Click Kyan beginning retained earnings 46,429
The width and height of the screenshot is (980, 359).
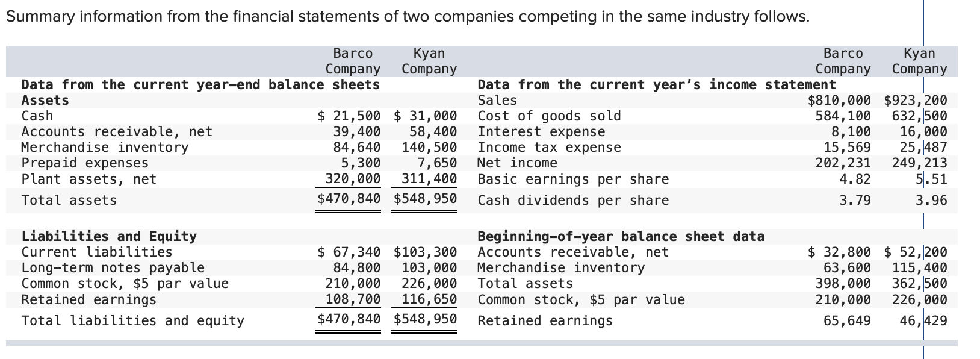[x=923, y=320]
